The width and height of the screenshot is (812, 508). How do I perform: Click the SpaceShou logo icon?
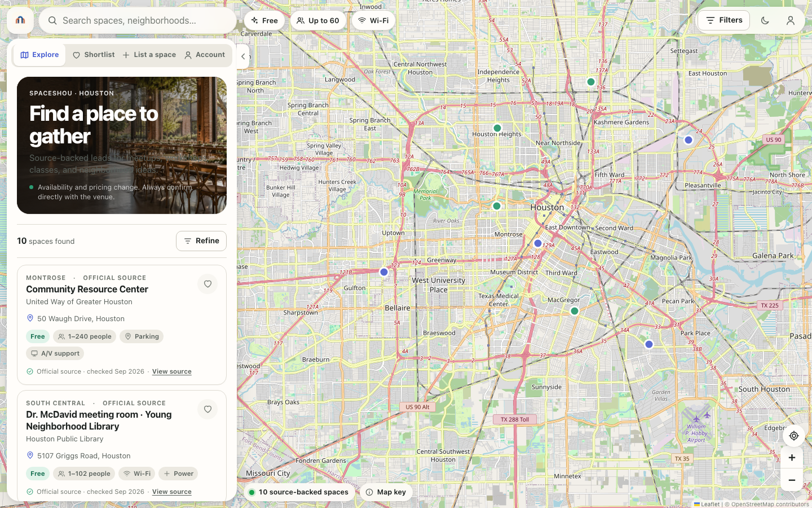pyautogui.click(x=20, y=20)
